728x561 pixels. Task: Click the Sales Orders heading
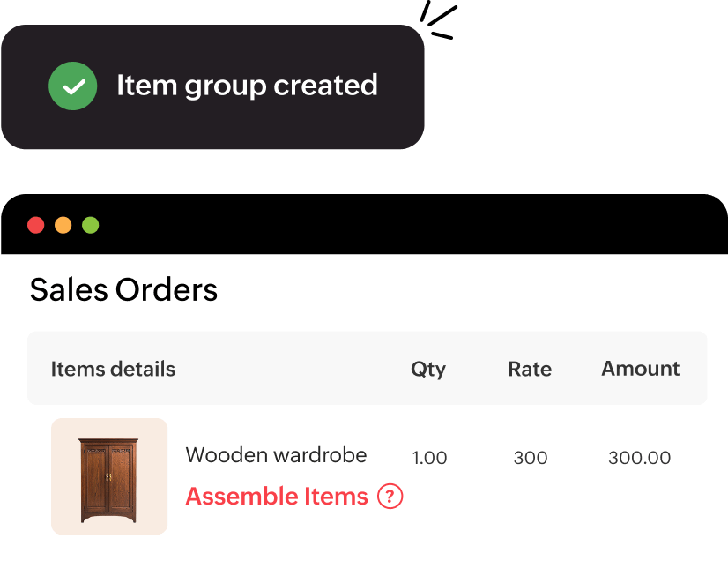(x=123, y=290)
